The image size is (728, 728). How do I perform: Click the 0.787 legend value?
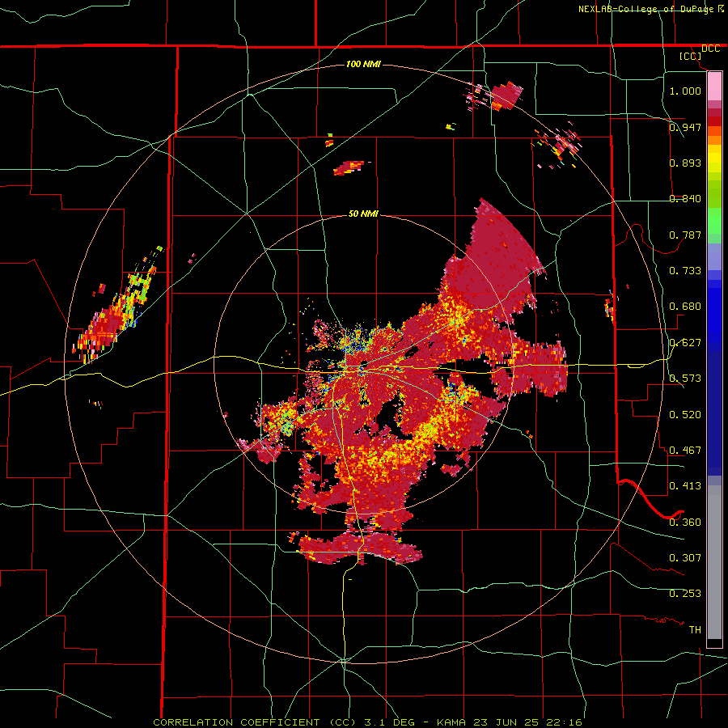point(685,235)
